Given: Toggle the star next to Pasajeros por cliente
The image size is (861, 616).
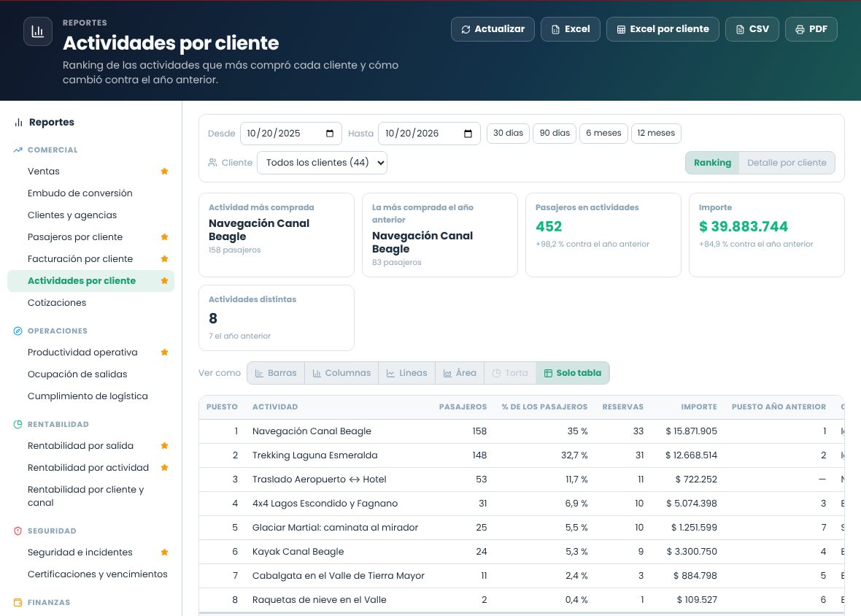Looking at the screenshot, I should (x=164, y=237).
